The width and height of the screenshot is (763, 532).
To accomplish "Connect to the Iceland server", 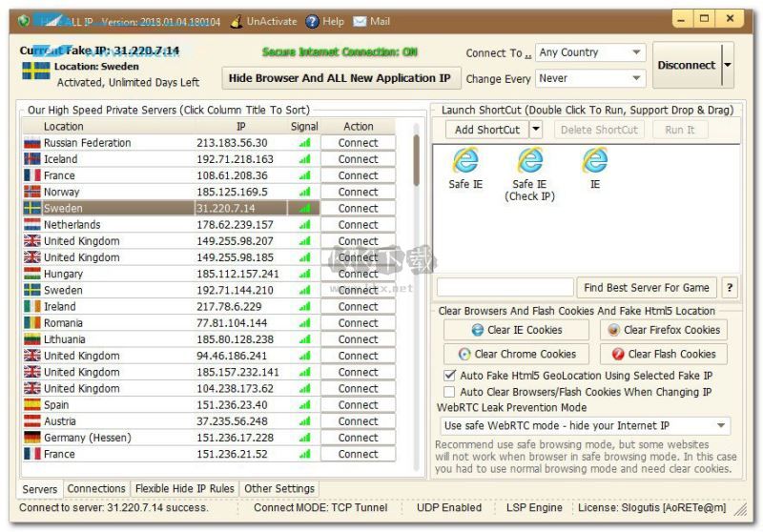I will (359, 159).
